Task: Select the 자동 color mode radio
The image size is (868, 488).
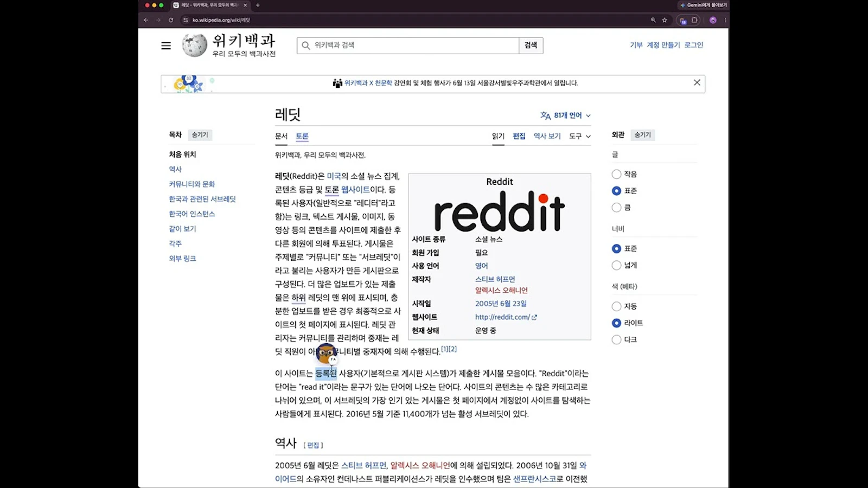Action: [616, 306]
